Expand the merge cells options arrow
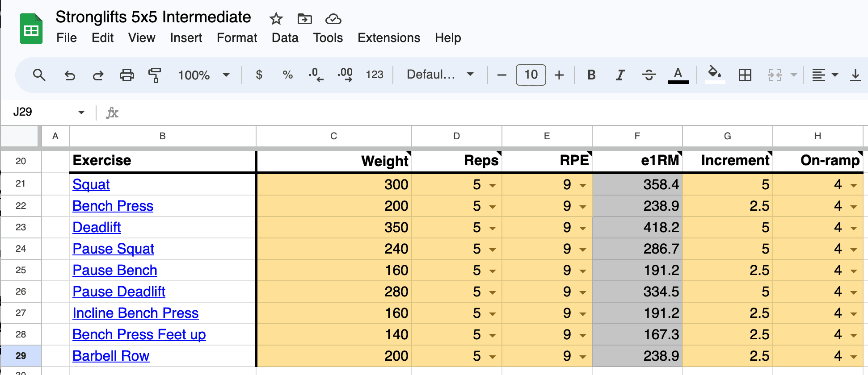This screenshot has height=375, width=868. click(794, 75)
